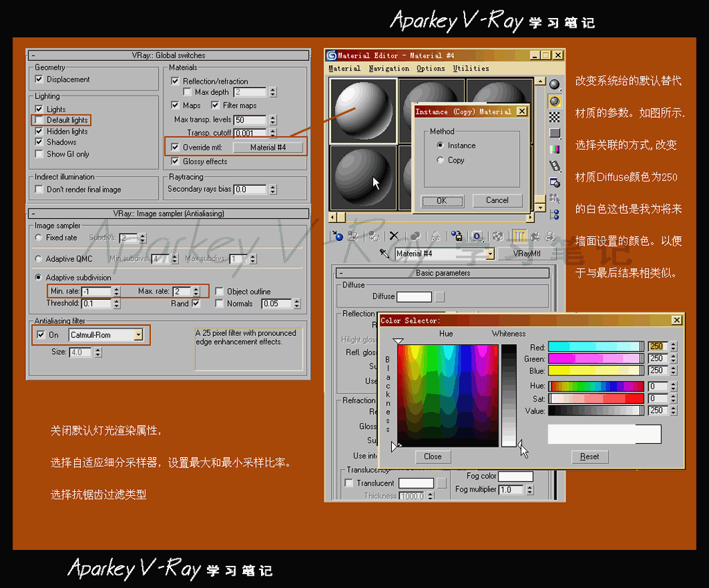Viewport: 709px width, 588px height.
Task: Click the Get Material icon
Action: pos(337,235)
